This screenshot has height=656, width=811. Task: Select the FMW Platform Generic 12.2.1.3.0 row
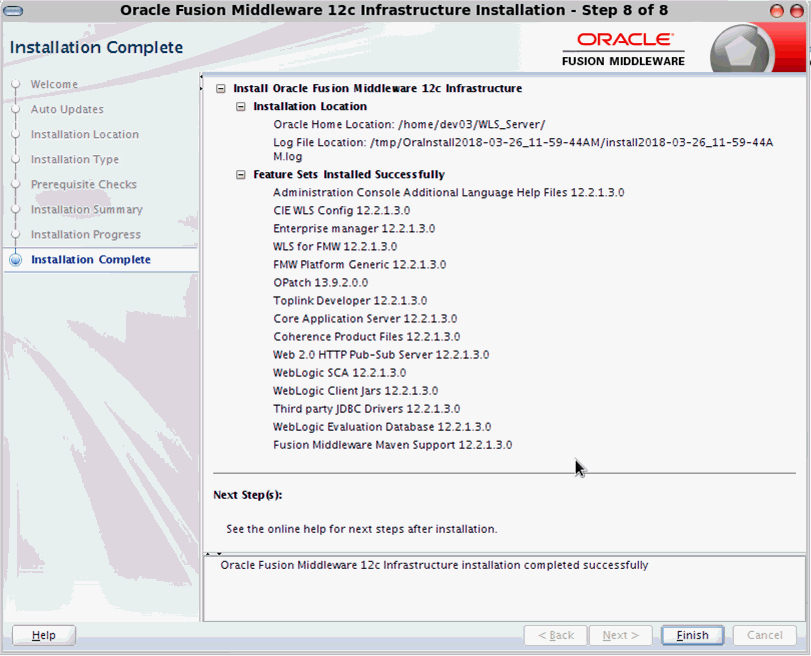(359, 265)
